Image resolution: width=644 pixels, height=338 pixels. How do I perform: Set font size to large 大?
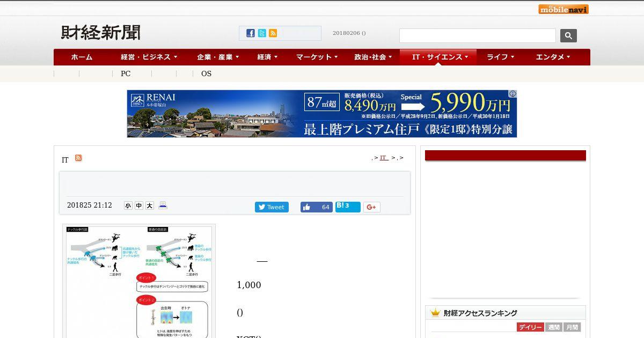pos(150,205)
